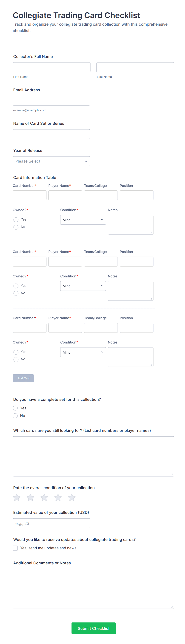This screenshot has height=644, width=185.
Task: Open third card's Condition dropdown
Action: pos(83,352)
